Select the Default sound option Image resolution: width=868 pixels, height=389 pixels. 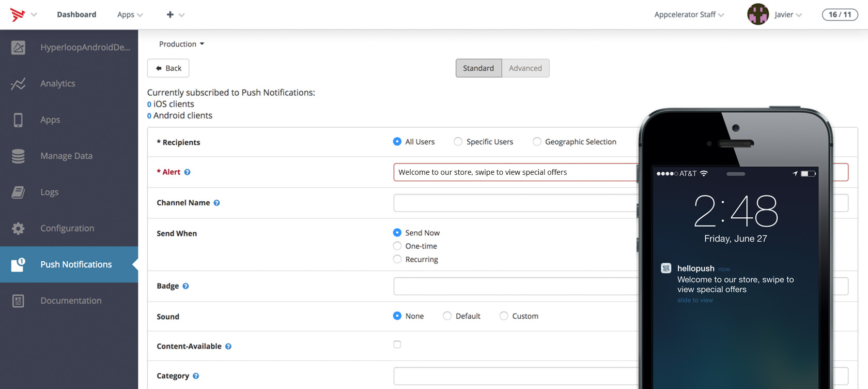coord(447,316)
